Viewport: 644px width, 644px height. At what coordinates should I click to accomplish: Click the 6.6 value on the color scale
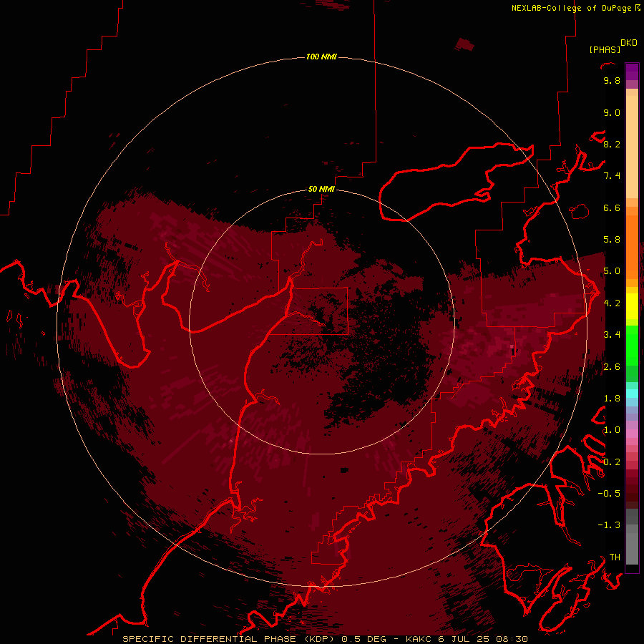click(x=612, y=208)
